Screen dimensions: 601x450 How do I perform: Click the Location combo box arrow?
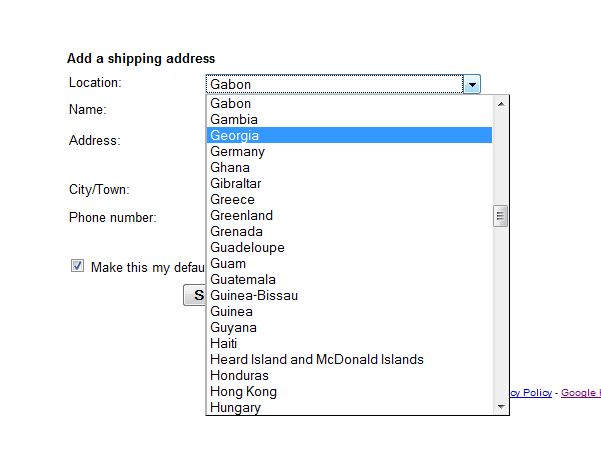coord(472,85)
